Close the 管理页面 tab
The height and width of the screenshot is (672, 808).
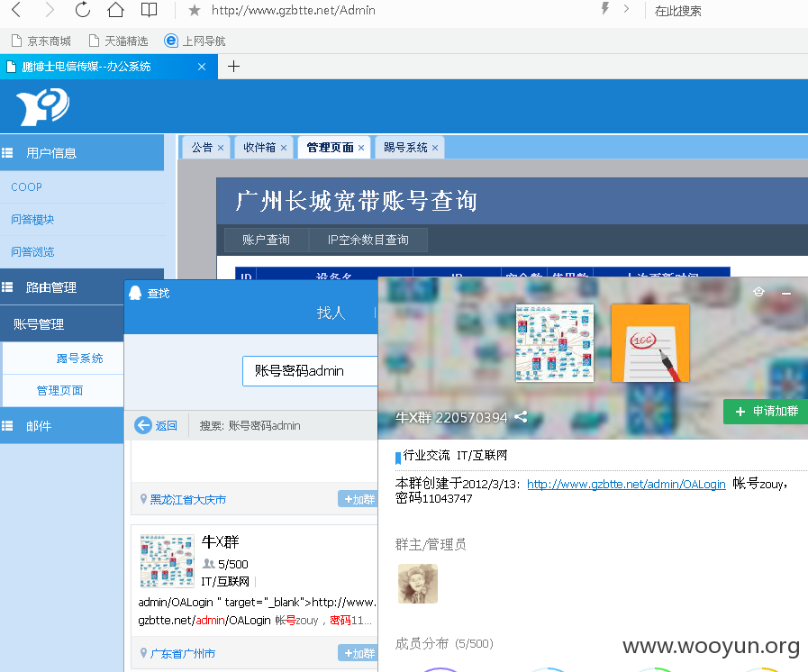(361, 148)
